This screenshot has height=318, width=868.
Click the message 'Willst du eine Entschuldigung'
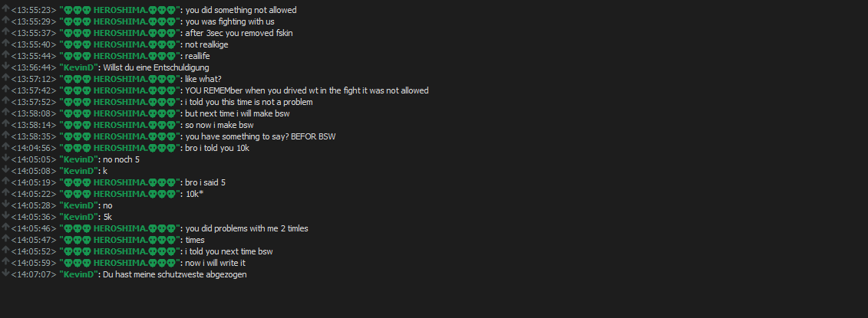tap(156, 67)
